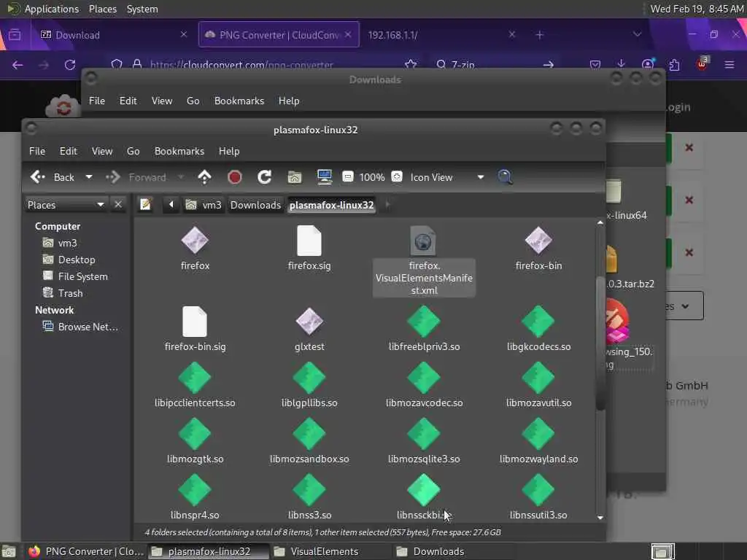Open Back history dropdown arrow
Viewport: 747px width, 560px height.
click(88, 177)
